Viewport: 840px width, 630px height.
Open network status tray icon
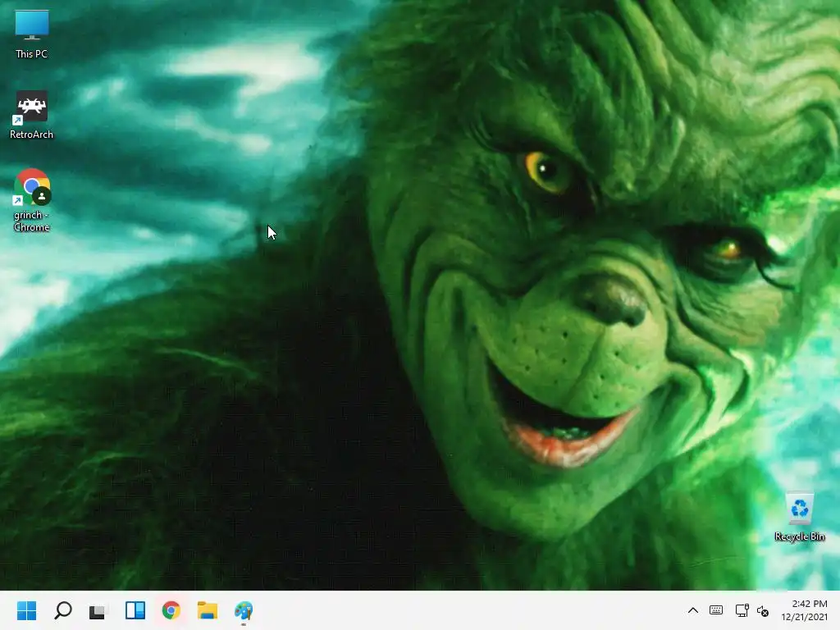click(x=742, y=610)
